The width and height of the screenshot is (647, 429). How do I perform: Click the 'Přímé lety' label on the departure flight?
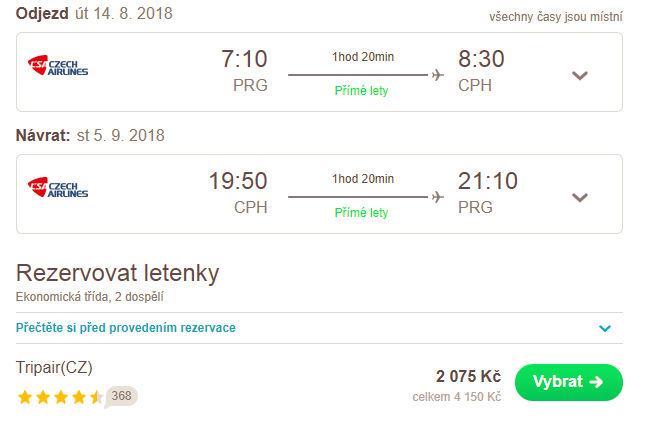coord(361,91)
